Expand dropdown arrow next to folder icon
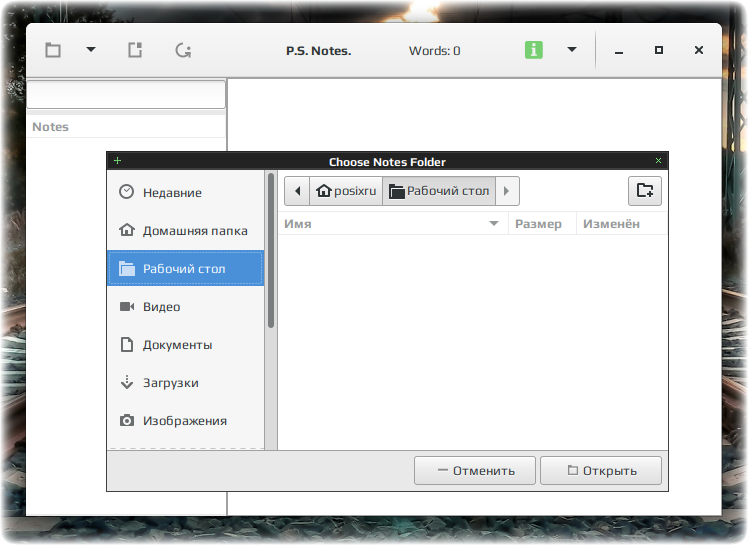Viewport: 748px width, 545px height. coord(91,49)
